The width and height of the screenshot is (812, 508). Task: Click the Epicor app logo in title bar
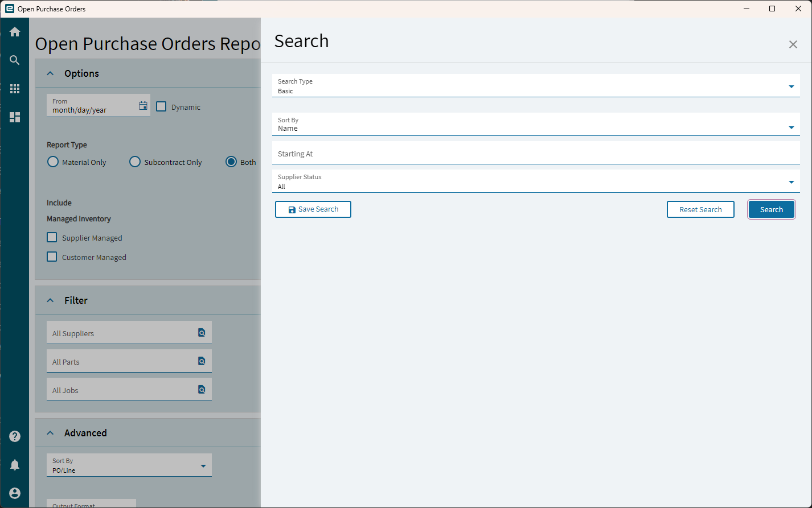[x=9, y=9]
